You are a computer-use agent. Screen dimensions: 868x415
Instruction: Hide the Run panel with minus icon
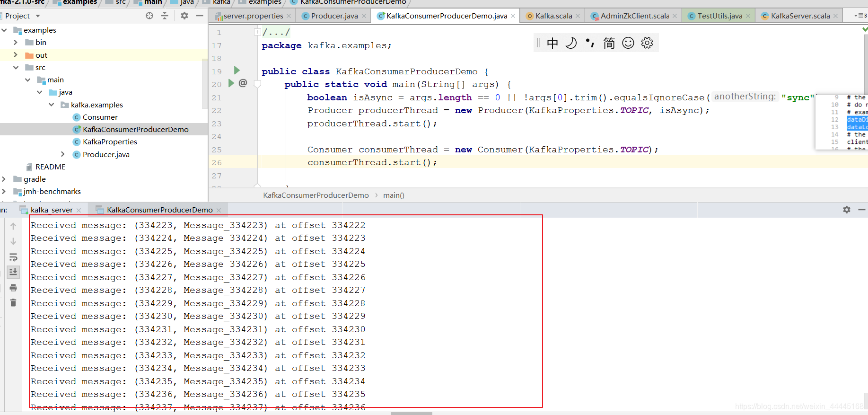[862, 210]
